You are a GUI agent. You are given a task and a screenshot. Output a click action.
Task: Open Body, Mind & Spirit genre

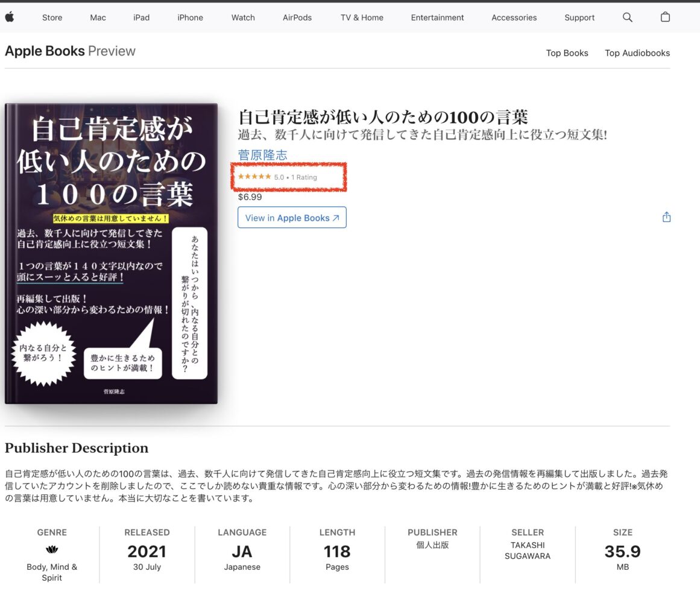point(52,572)
